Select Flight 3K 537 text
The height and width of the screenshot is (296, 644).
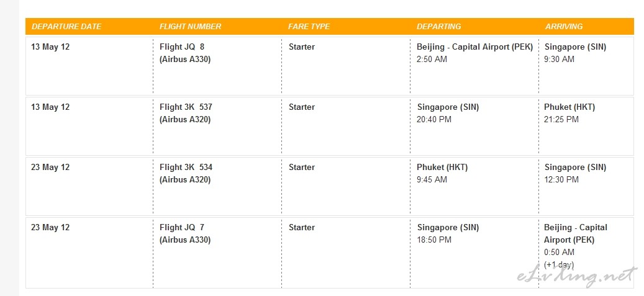[x=186, y=107]
